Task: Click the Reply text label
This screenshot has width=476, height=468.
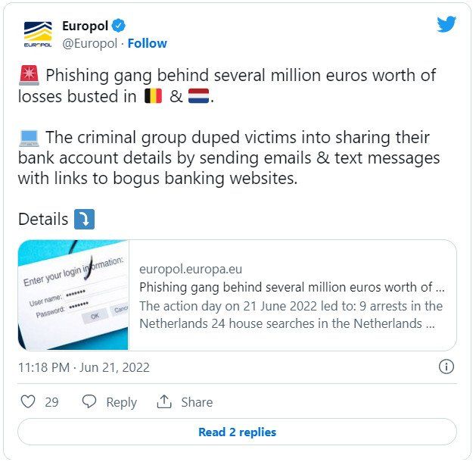Action: (121, 402)
